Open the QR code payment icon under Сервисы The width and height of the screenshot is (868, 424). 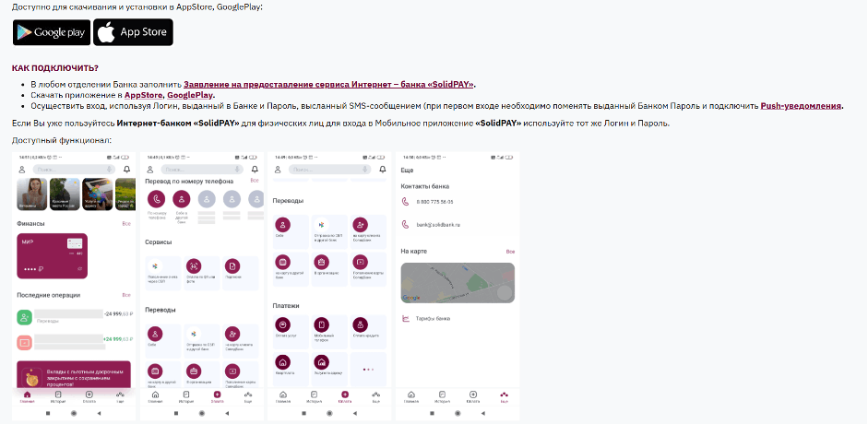coord(194,265)
